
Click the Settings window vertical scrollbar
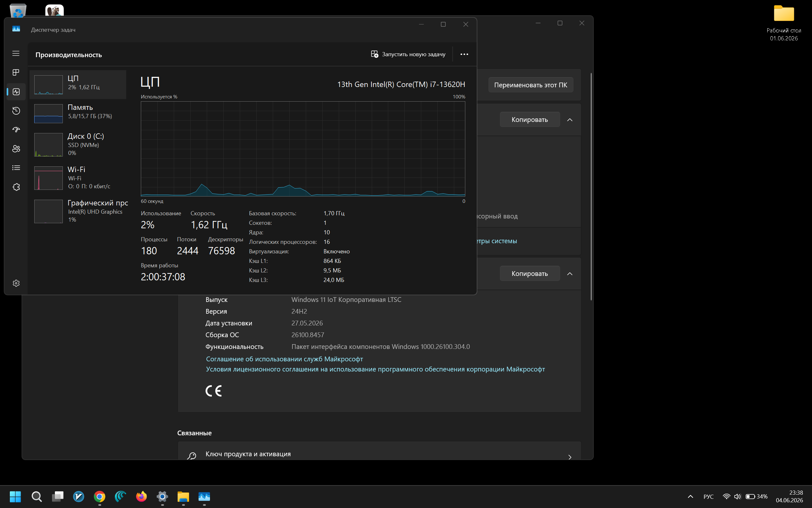pos(591,186)
